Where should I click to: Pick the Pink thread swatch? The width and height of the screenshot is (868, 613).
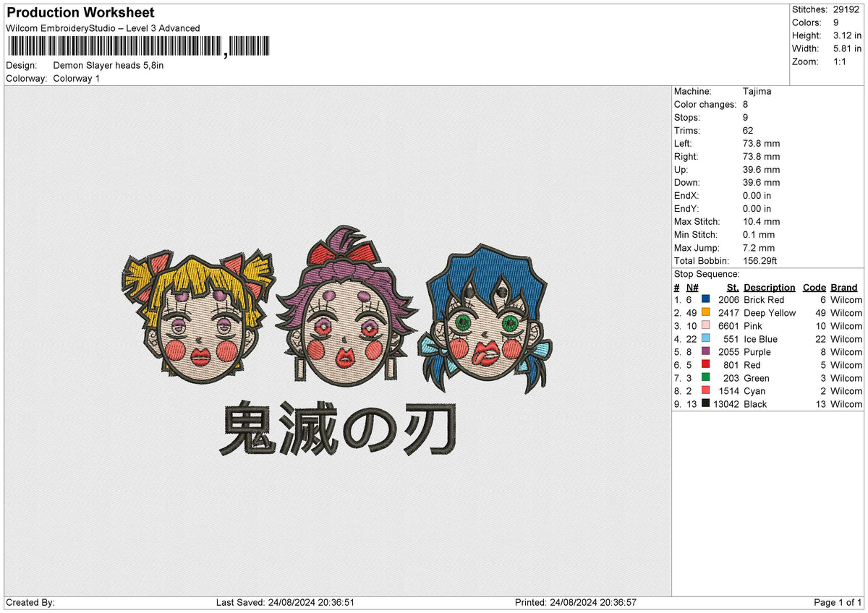pyautogui.click(x=705, y=325)
